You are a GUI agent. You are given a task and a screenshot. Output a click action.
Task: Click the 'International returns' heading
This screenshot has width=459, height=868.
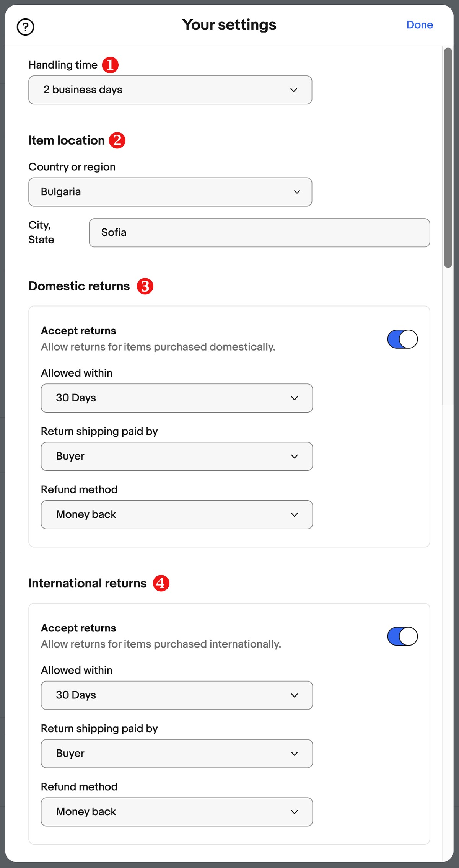(88, 583)
